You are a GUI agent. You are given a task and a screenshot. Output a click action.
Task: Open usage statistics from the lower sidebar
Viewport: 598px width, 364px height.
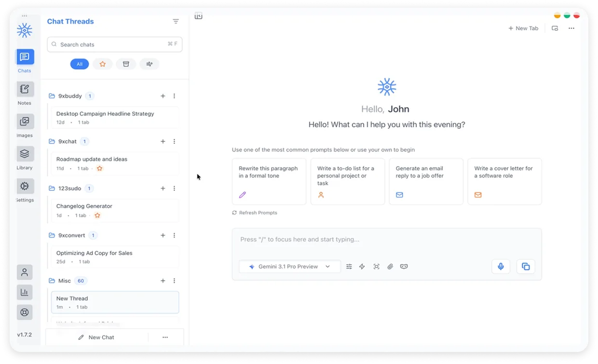tap(25, 292)
